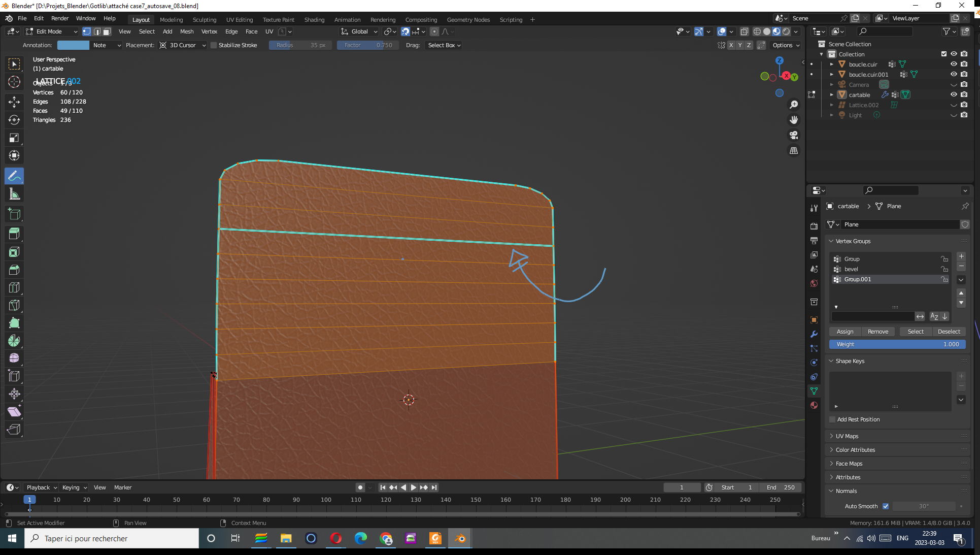The width and height of the screenshot is (980, 555).
Task: Select the Rotate tool
Action: pyautogui.click(x=14, y=120)
